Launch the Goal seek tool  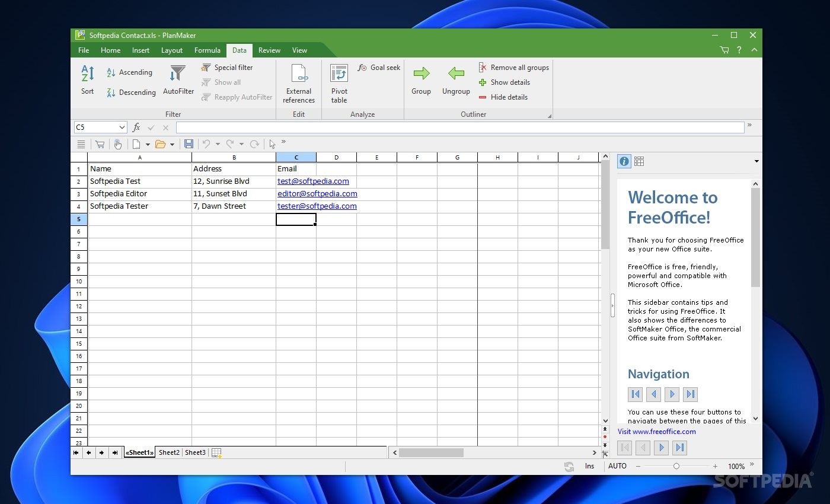click(x=379, y=68)
